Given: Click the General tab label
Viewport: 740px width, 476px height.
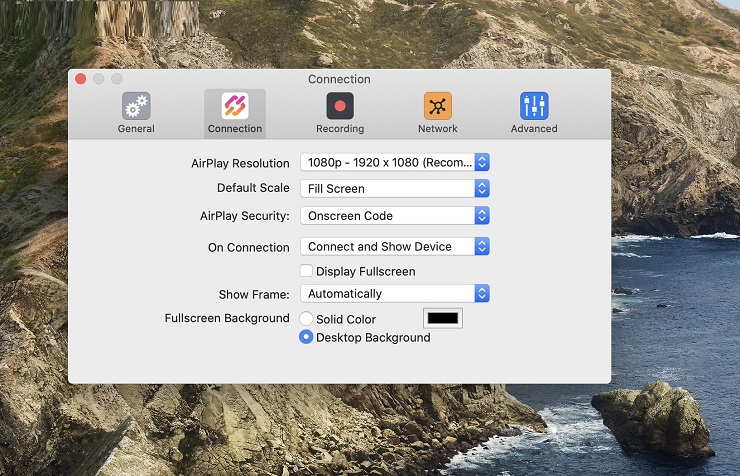Looking at the screenshot, I should 136,129.
